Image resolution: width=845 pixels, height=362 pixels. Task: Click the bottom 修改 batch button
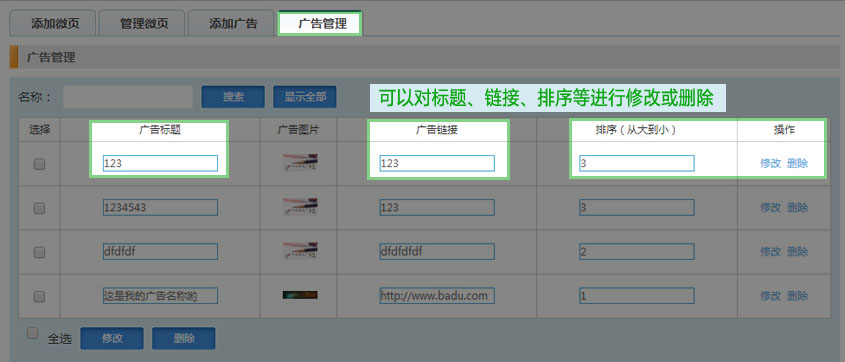[x=112, y=338]
